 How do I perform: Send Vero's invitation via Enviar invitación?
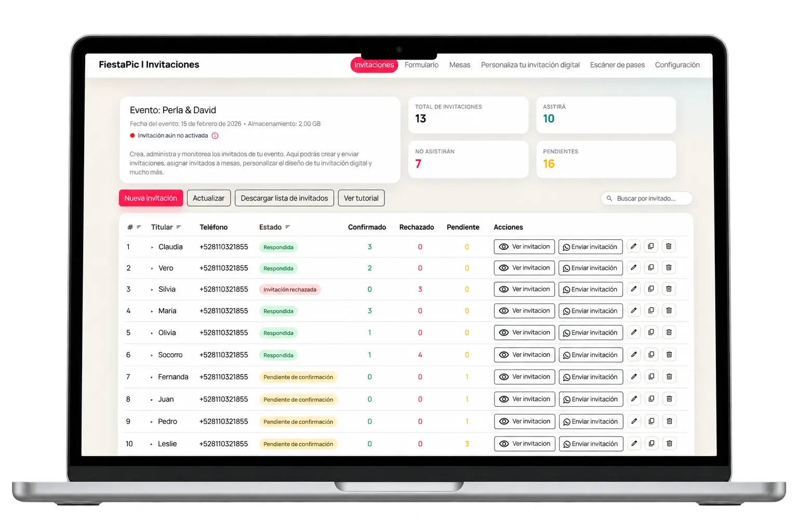[591, 268]
